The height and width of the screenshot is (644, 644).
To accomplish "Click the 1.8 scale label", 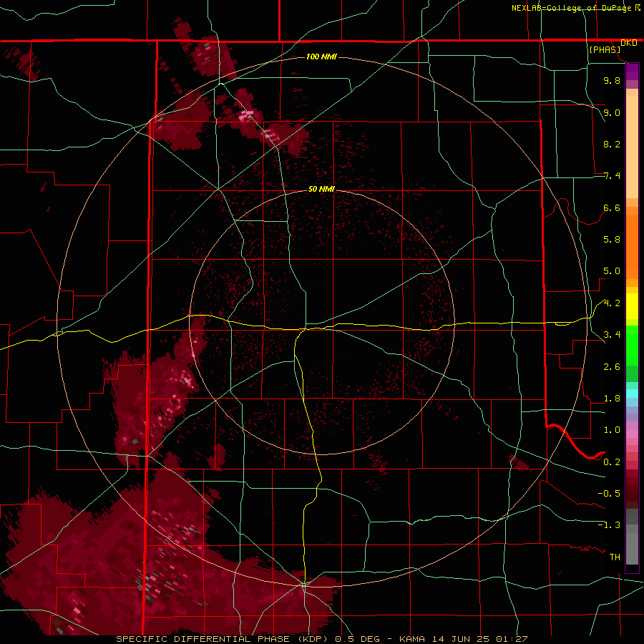I will (612, 399).
